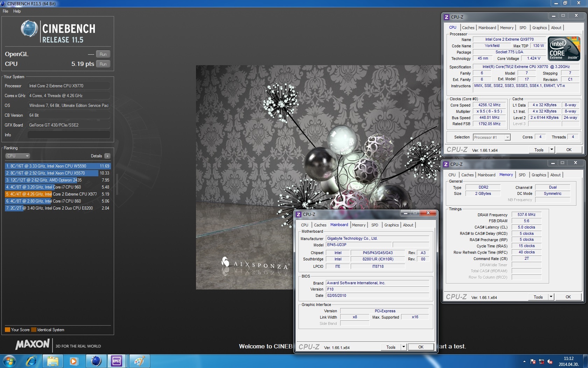Click BIOS date 02/05/2010 field
588x368 pixels.
pos(377,295)
